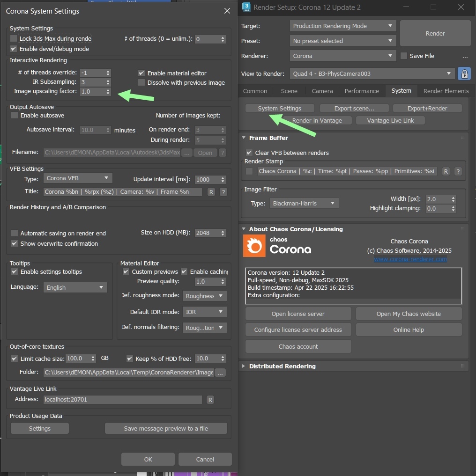The image size is (476, 476).
Task: Open Def. roughness mode dropdown
Action: point(204,296)
